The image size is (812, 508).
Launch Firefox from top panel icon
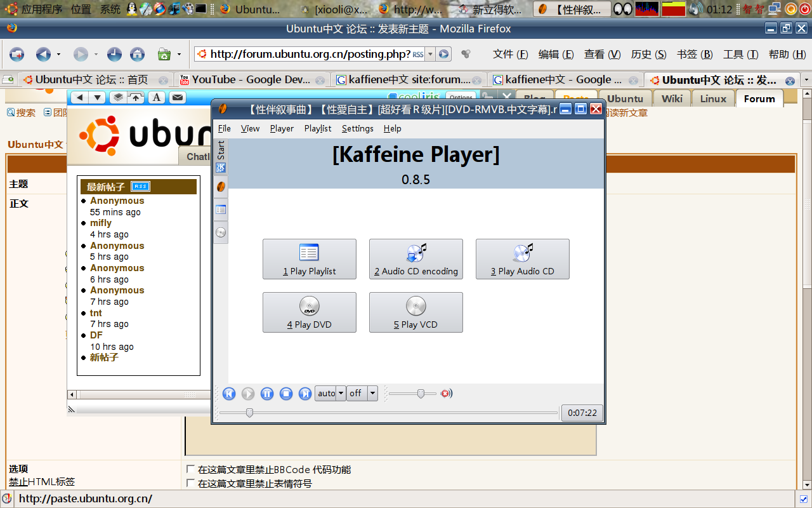160,9
